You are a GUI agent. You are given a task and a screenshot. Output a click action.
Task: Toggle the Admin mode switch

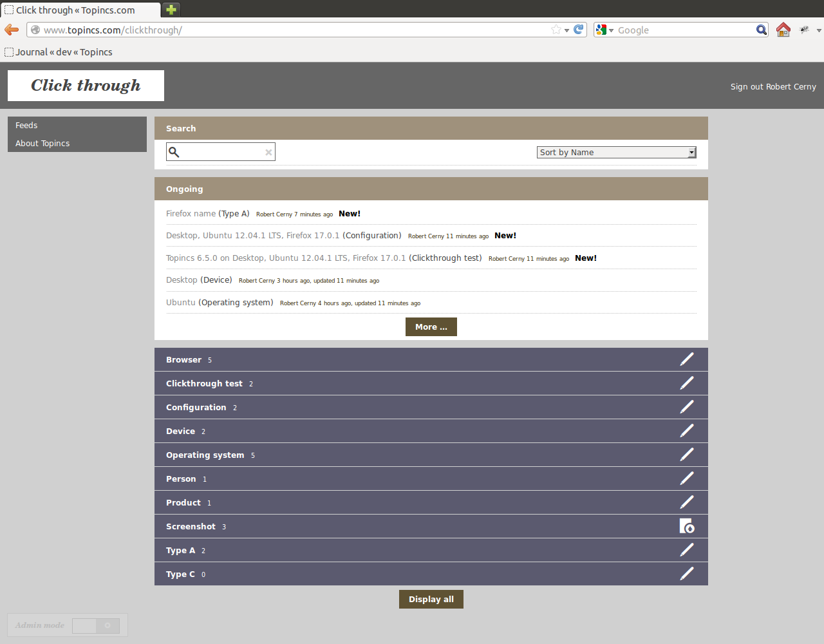[96, 625]
